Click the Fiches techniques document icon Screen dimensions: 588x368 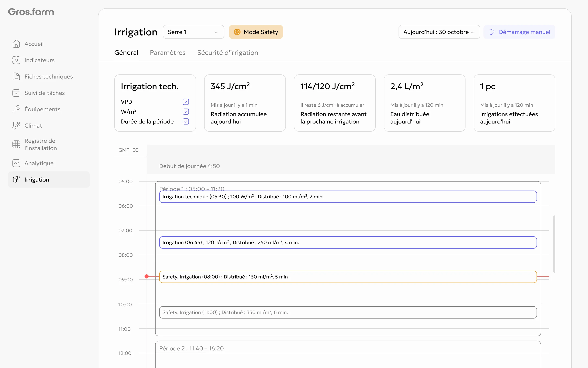point(16,76)
